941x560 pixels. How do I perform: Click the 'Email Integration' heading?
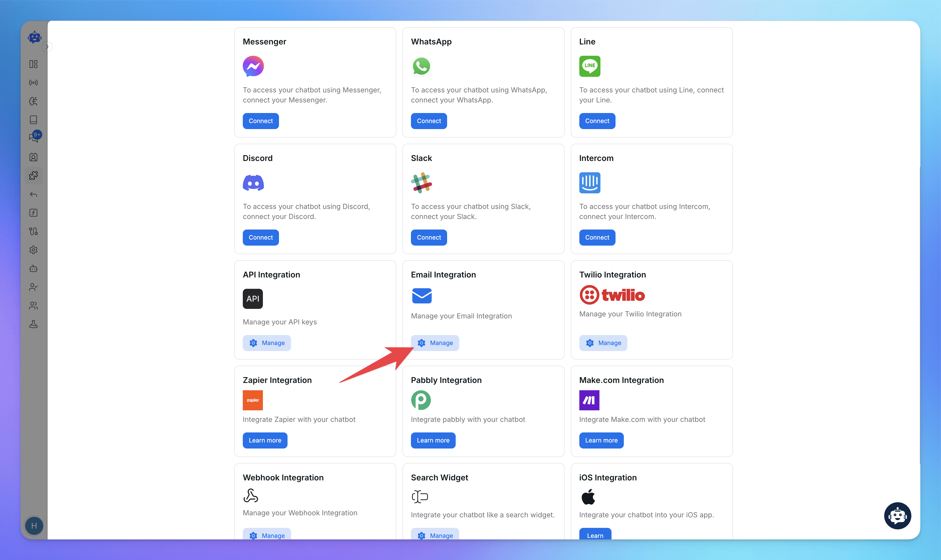443,275
